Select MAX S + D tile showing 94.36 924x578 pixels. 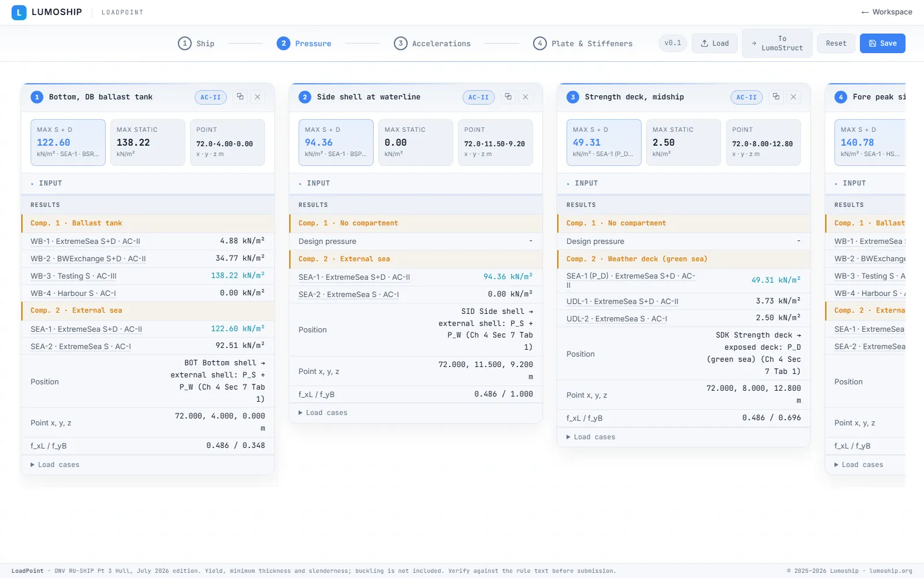[x=336, y=142]
